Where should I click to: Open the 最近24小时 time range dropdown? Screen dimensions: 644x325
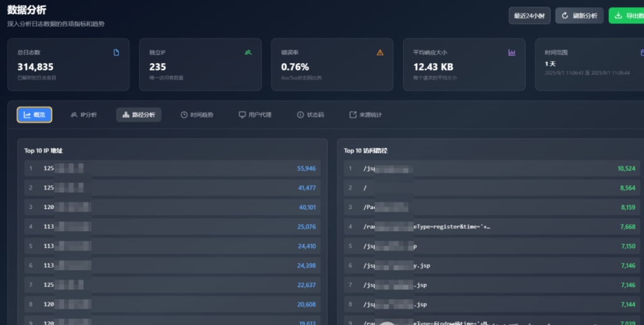pyautogui.click(x=529, y=16)
